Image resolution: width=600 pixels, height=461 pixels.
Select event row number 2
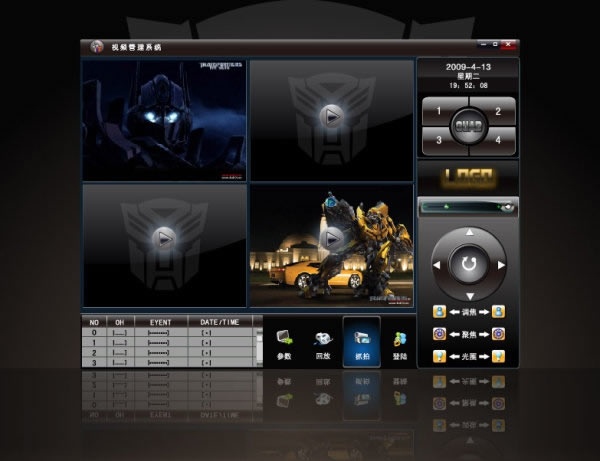click(169, 353)
